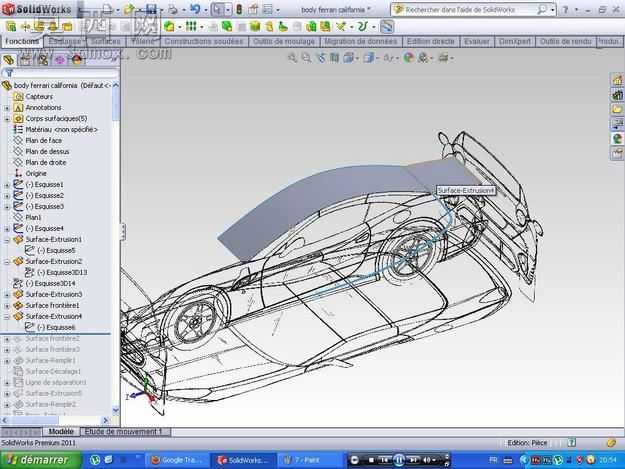Open the Appearances sphere icon in task pane

(x=617, y=139)
